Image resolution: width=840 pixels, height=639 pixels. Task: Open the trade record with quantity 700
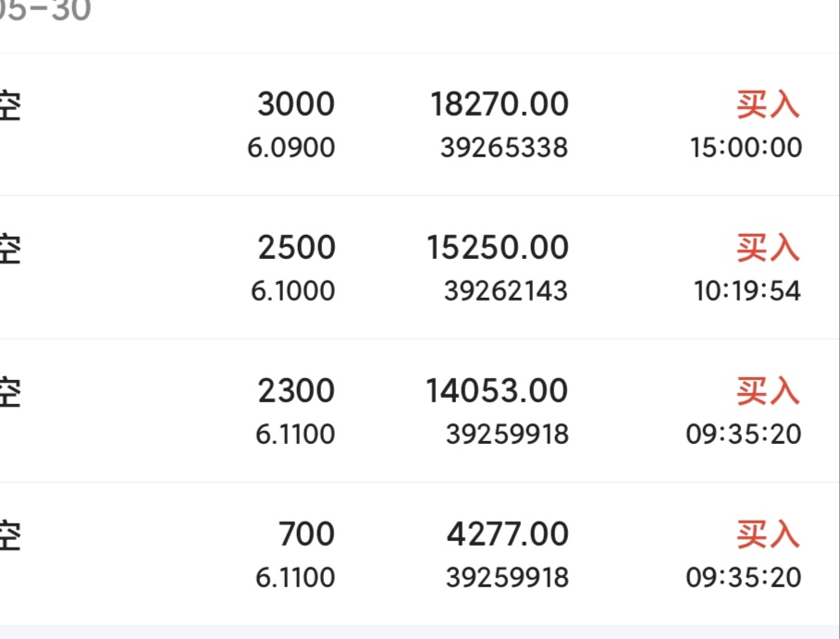(419, 554)
